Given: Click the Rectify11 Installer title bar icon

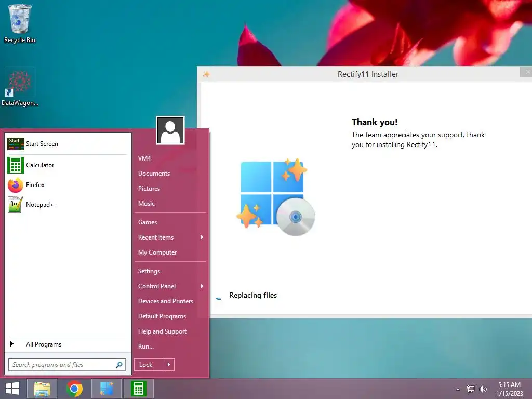Looking at the screenshot, I should tap(206, 74).
